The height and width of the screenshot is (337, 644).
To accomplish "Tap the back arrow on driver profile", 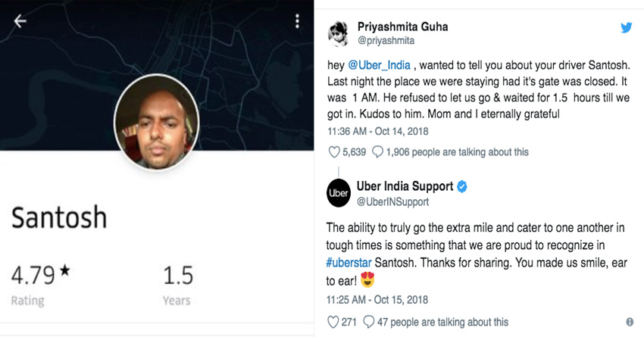I will point(20,20).
